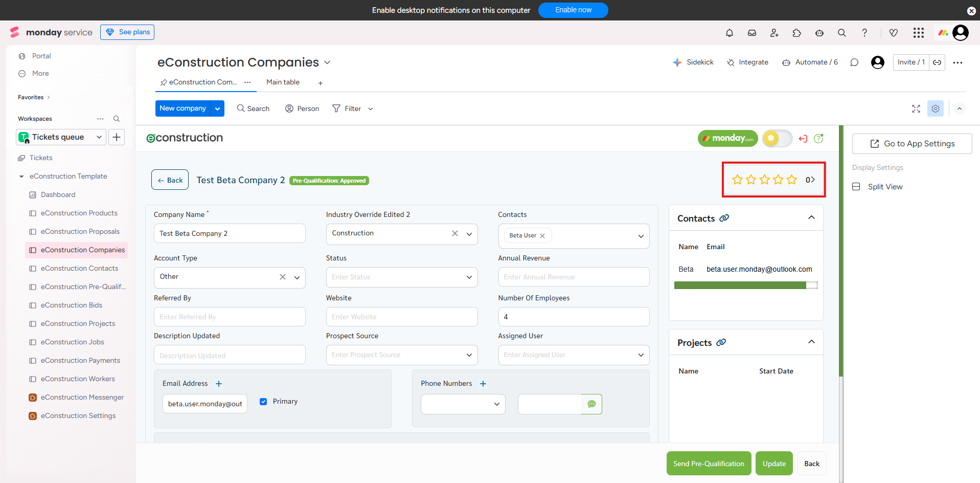Collapse the Projects panel
Viewport: 980px width, 483px height.
[x=811, y=342]
